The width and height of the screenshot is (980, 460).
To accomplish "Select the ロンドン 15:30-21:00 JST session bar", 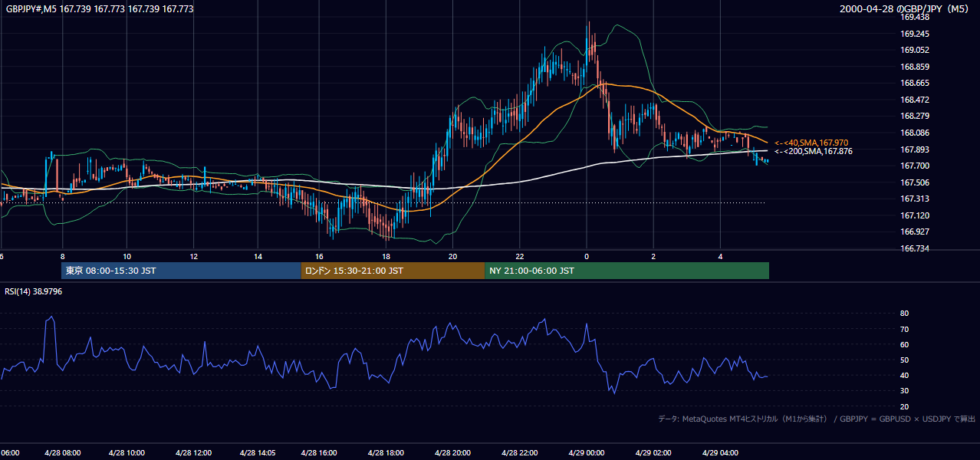I will tap(393, 271).
